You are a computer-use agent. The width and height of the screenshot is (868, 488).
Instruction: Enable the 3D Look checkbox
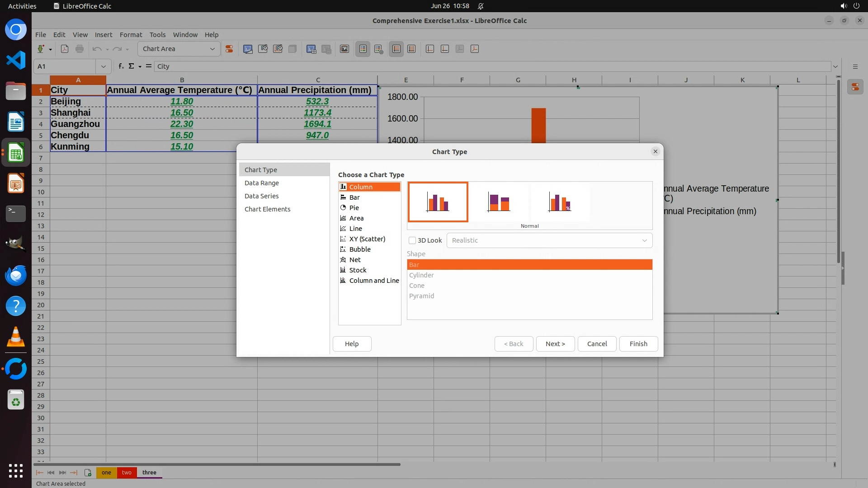(412, 240)
